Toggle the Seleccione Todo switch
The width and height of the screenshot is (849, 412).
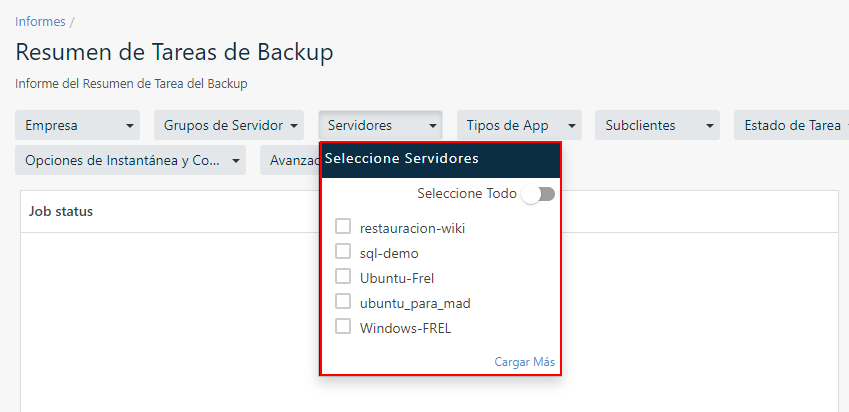tap(538, 194)
